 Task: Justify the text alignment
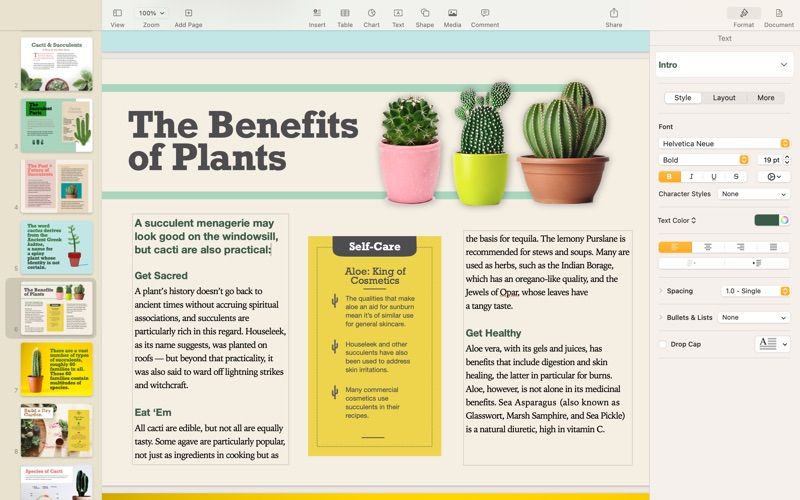[x=773, y=247]
